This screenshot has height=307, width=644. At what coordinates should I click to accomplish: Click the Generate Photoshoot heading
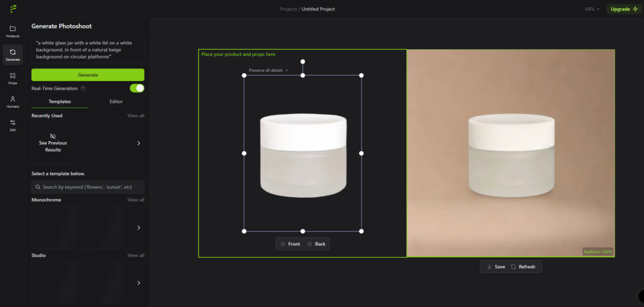pos(61,26)
